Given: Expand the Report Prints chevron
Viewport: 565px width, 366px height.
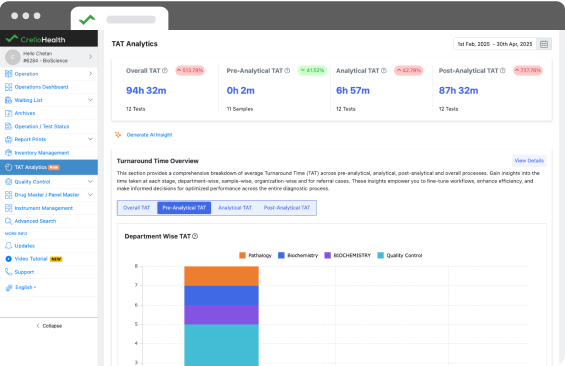Looking at the screenshot, I should click(x=90, y=139).
